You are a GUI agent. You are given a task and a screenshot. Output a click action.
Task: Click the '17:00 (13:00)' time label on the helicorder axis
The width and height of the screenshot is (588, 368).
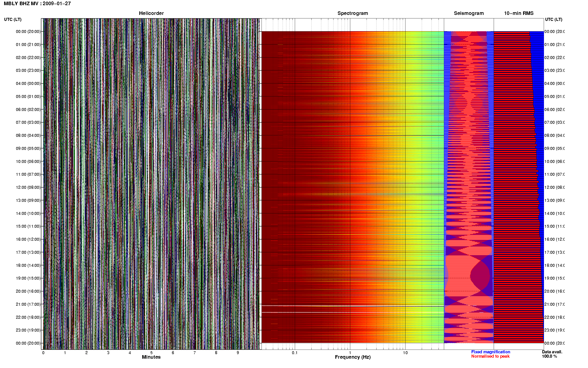pyautogui.click(x=28, y=252)
